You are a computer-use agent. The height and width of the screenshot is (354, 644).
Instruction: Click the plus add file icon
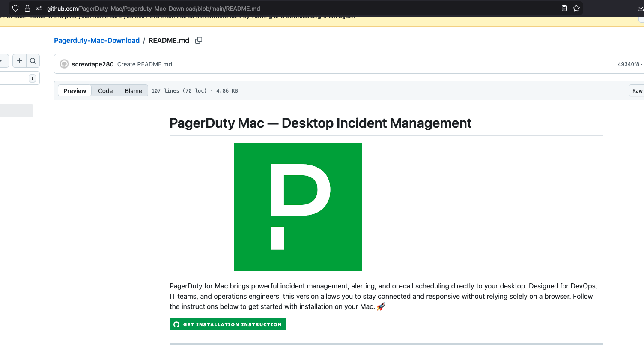19,61
